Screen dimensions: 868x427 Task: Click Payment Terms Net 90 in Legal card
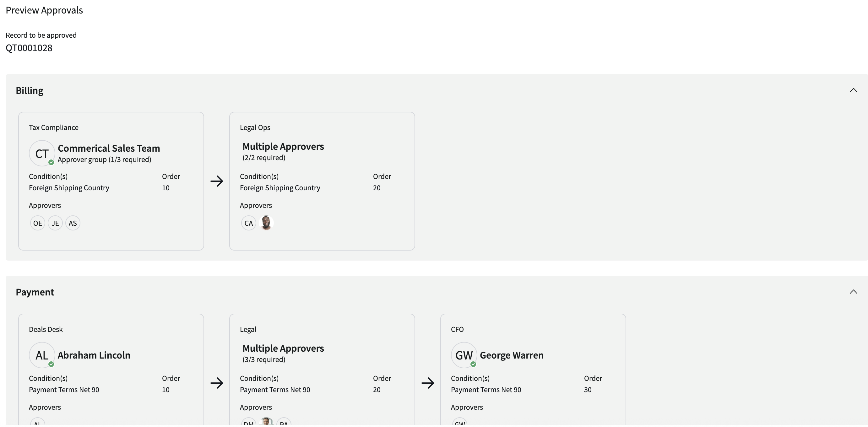(275, 390)
